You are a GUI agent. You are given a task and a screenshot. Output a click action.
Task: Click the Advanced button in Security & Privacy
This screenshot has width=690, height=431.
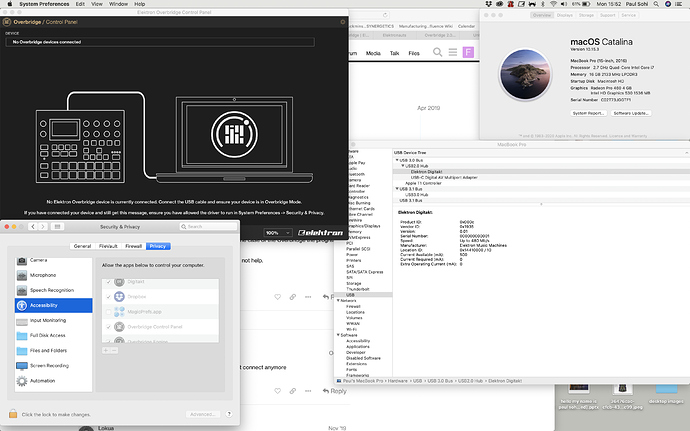click(x=202, y=414)
